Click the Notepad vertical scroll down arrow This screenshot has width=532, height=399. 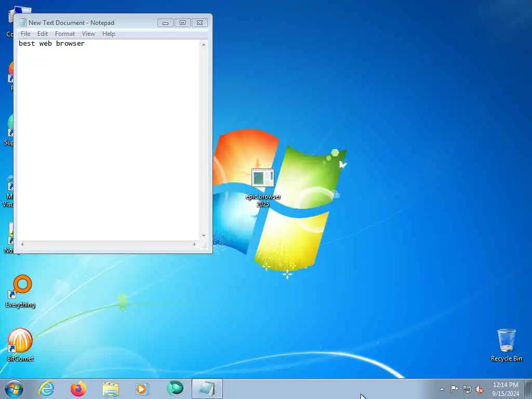tap(204, 236)
